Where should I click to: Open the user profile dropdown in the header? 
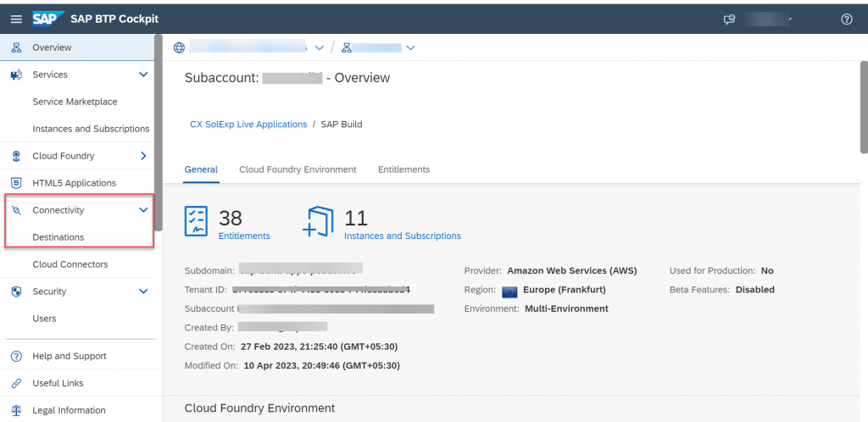click(767, 19)
